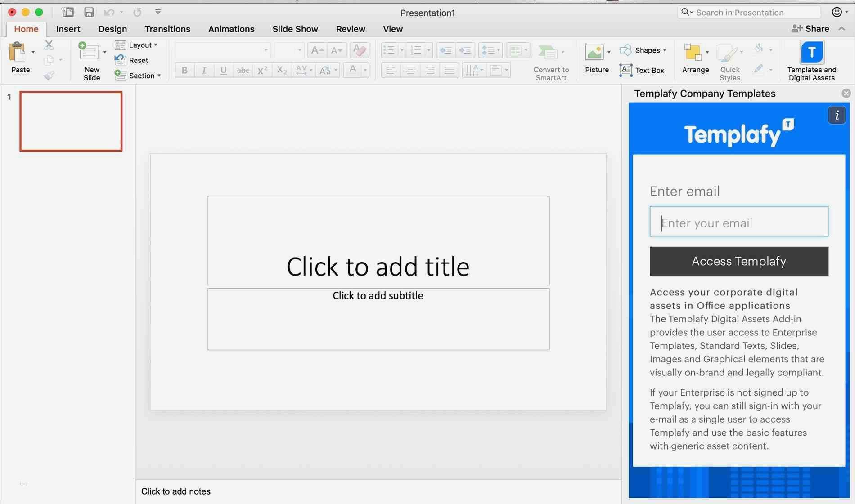Toggle Bold formatting
855x504 pixels.
pyautogui.click(x=184, y=70)
